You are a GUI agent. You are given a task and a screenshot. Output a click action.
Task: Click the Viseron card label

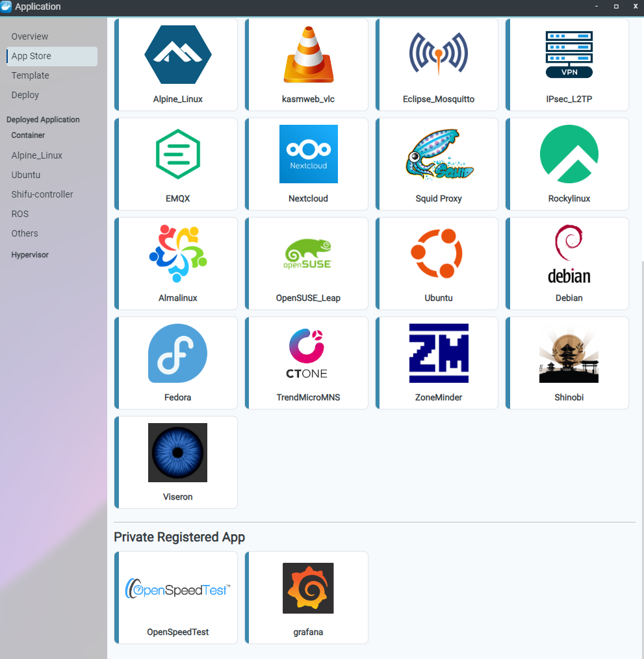click(x=178, y=497)
